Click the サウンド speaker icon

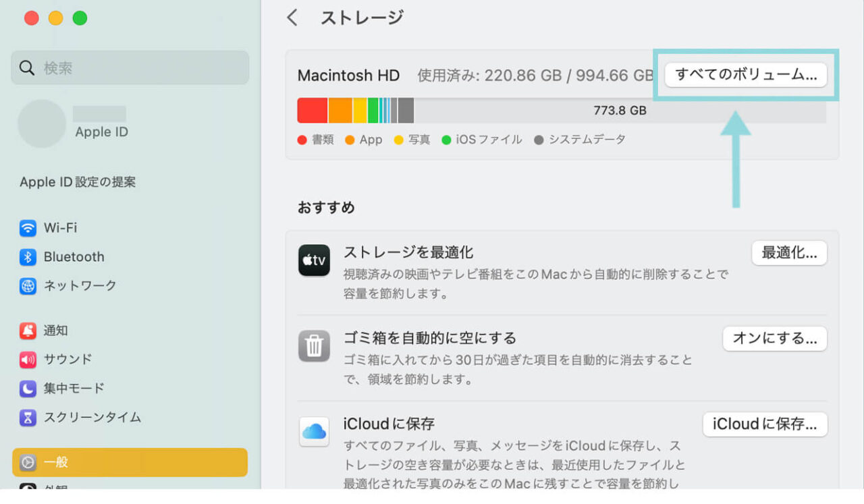[x=28, y=360]
